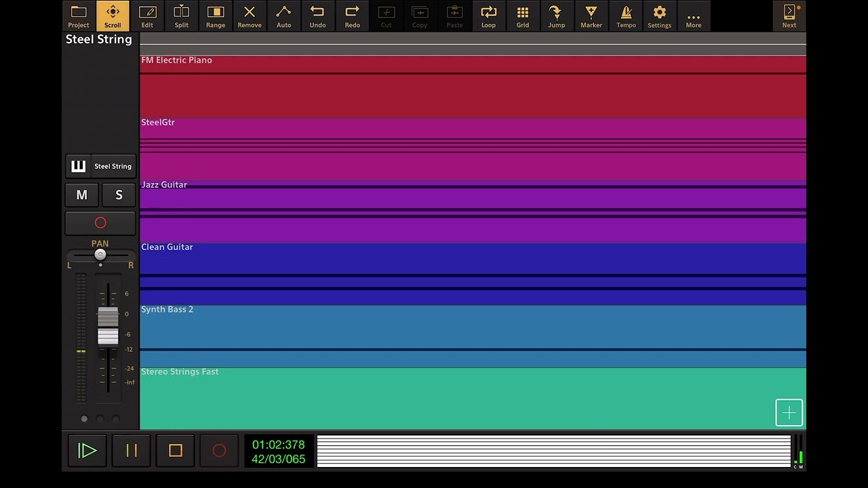Click the Cut toolbar icon
The width and height of the screenshot is (868, 488).
(x=386, y=16)
